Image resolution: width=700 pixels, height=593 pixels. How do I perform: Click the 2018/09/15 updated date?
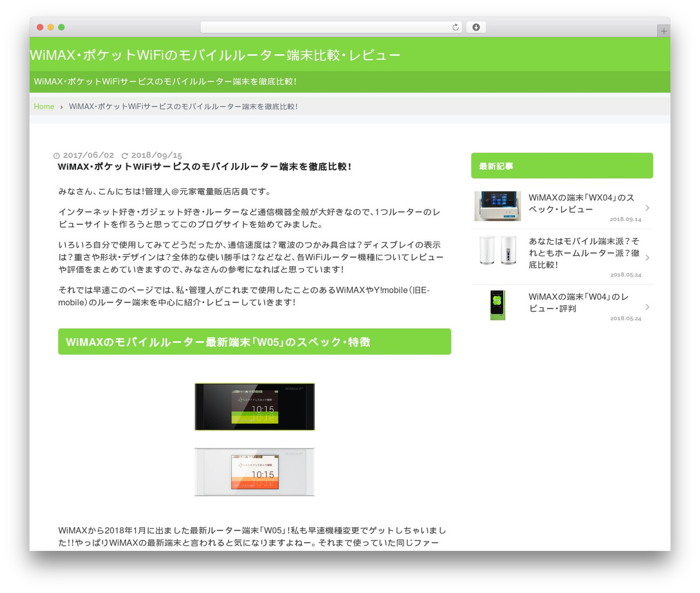click(157, 155)
